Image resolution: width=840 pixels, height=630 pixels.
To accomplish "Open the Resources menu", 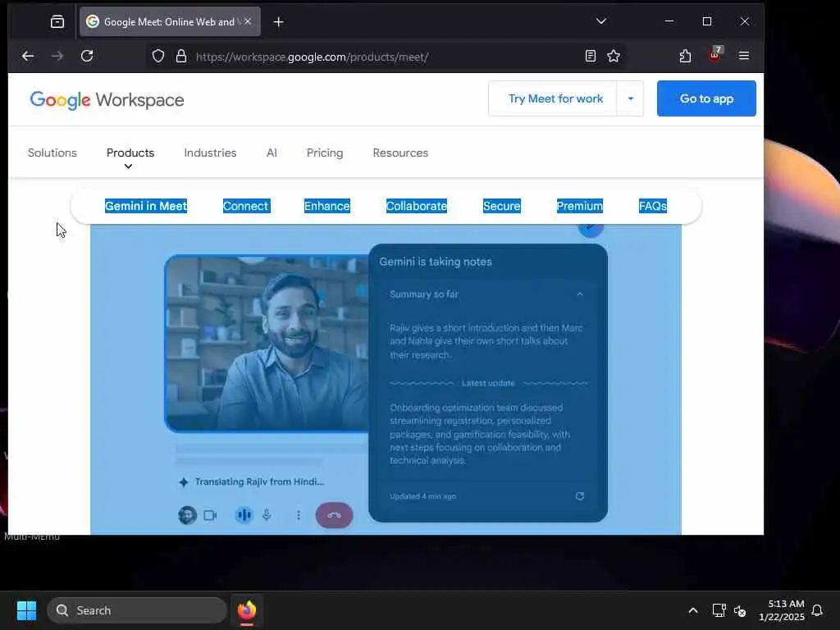I will pos(400,153).
